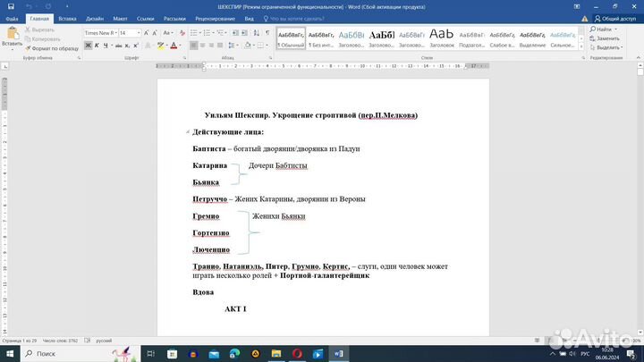Open the font color dropdown arrow
This screenshot has width=644, height=362.
click(x=181, y=46)
